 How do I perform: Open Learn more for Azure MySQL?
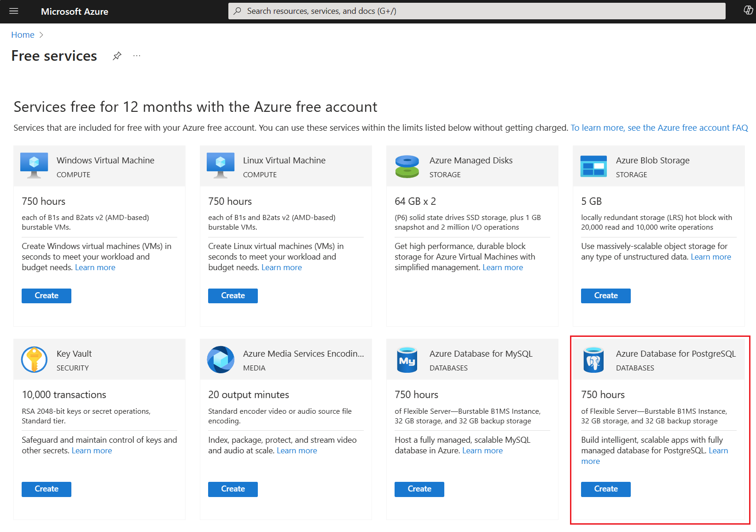click(483, 451)
